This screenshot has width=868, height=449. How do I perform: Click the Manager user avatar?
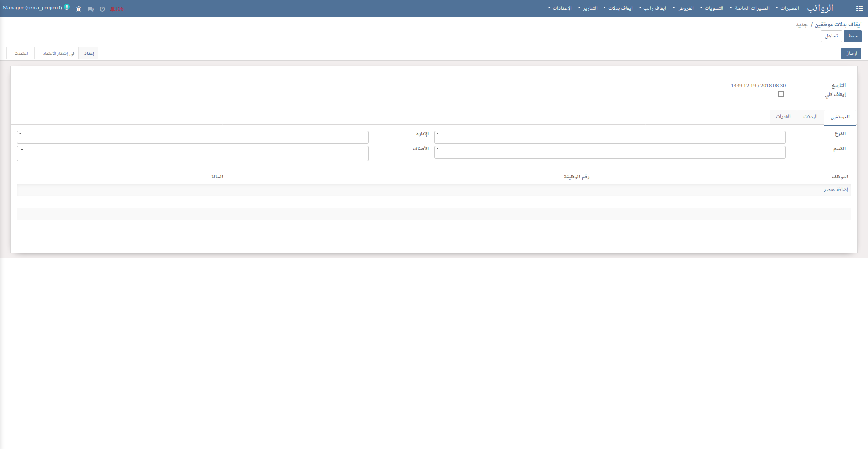pos(67,7)
